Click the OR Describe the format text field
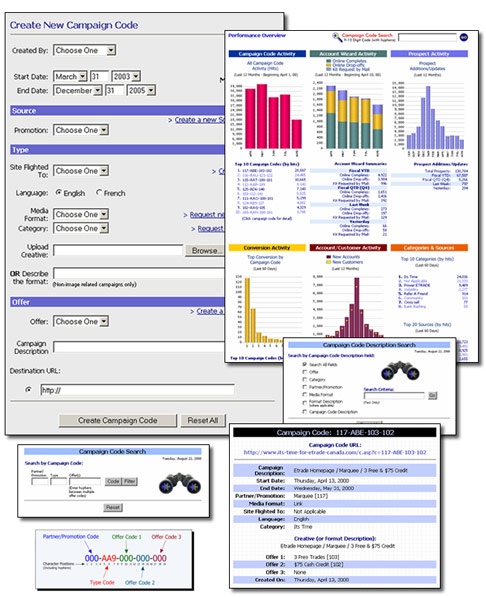This screenshot has height=598, width=486. (139, 273)
